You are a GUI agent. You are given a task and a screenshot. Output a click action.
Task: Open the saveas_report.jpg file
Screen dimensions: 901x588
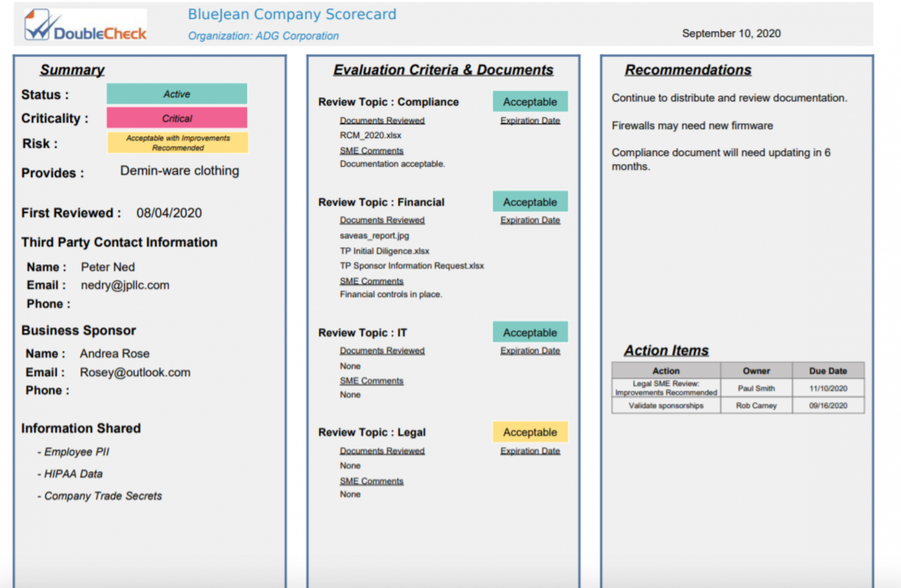(374, 236)
